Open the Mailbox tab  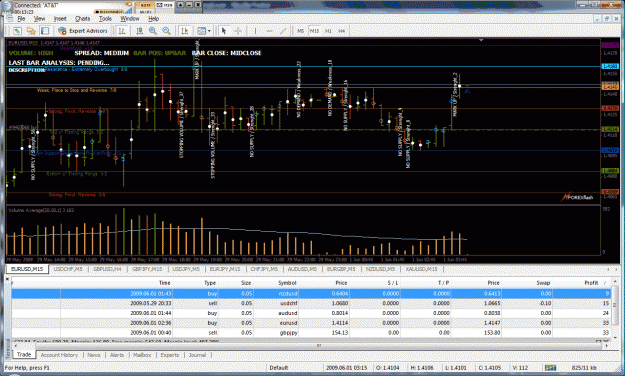pos(142,355)
